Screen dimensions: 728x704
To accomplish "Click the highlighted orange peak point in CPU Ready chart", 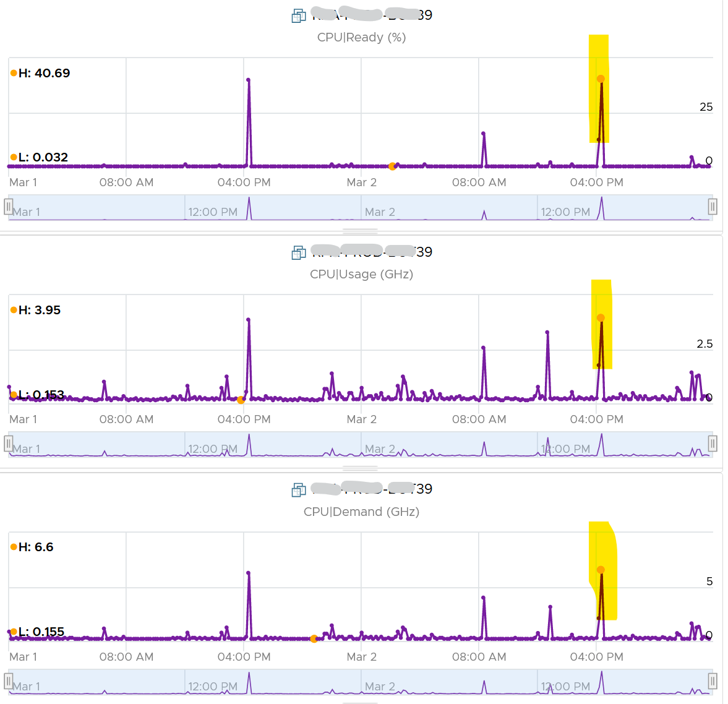I will [601, 79].
